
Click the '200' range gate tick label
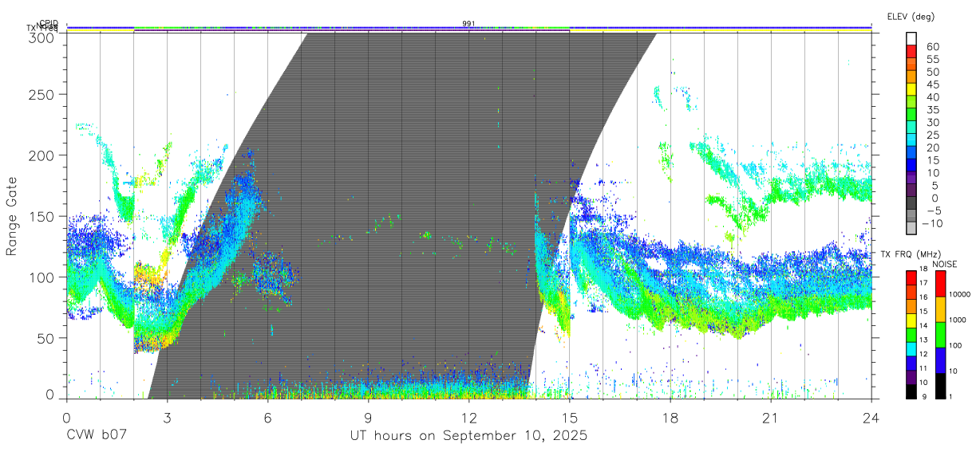point(41,155)
